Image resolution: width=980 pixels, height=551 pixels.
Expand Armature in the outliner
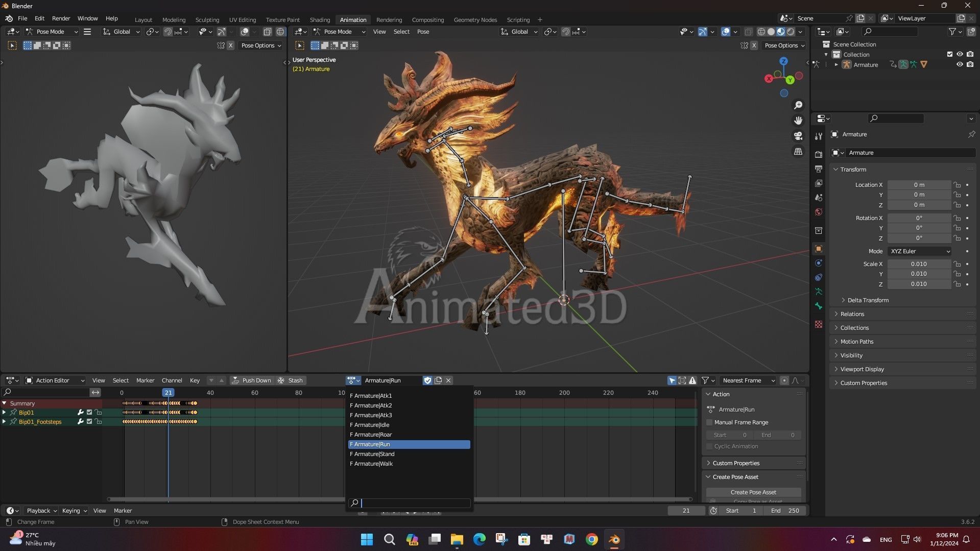tap(836, 64)
